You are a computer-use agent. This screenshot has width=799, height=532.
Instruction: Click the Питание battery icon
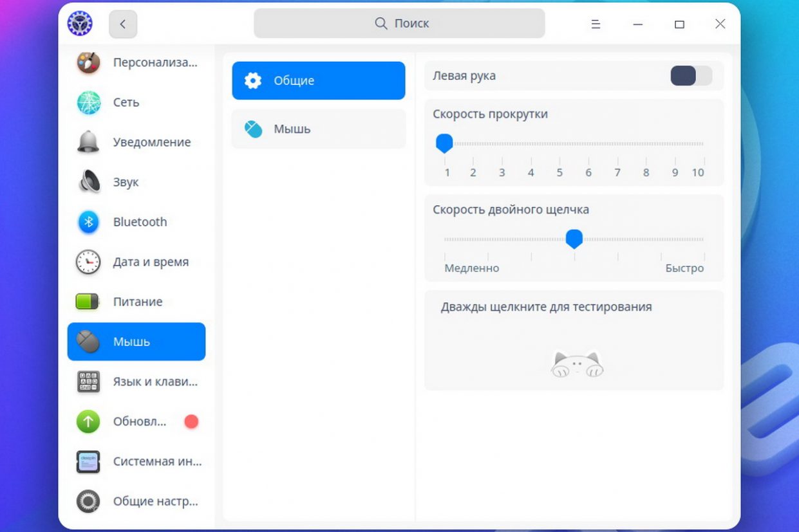(88, 302)
